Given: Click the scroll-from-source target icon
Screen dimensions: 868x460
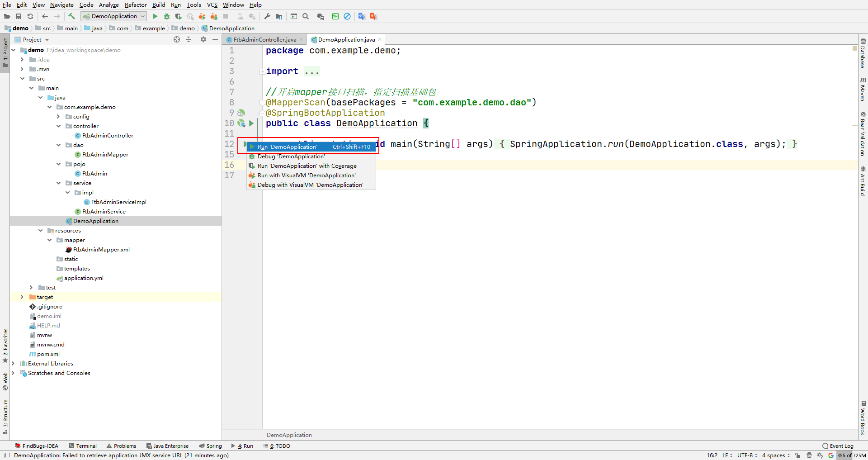Looking at the screenshot, I should [x=177, y=39].
